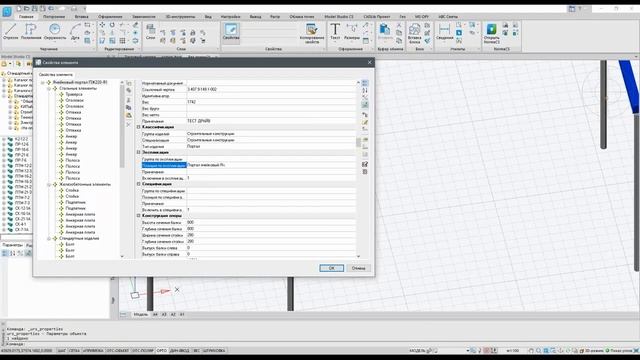Toggle ШАГ snap mode in status bar
The height and width of the screenshot is (360, 640).
pyautogui.click(x=62, y=351)
